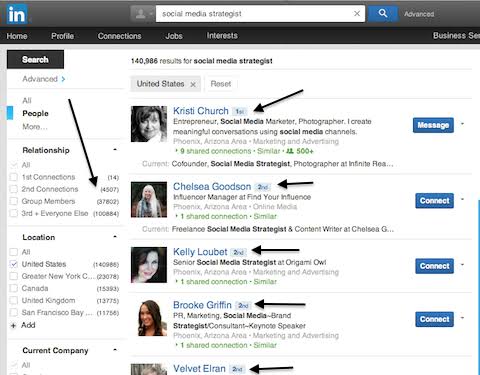Open the person search type icon
This screenshot has height=375, width=480.
tap(142, 14)
